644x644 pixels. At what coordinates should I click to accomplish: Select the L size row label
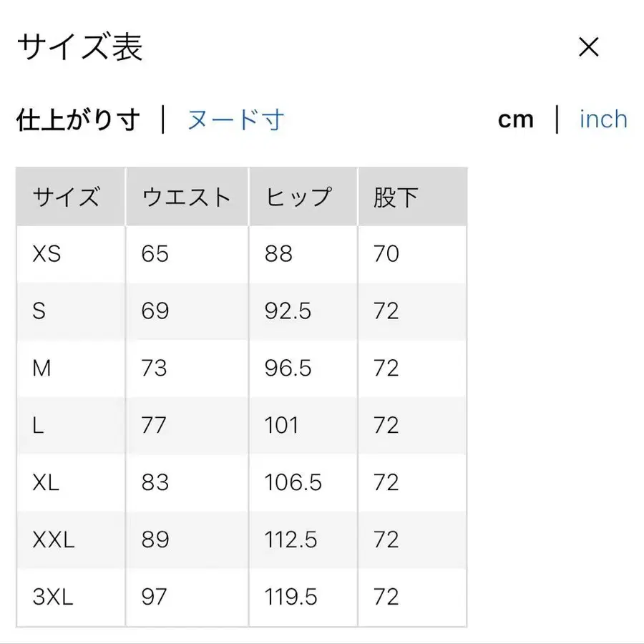pyautogui.click(x=39, y=425)
